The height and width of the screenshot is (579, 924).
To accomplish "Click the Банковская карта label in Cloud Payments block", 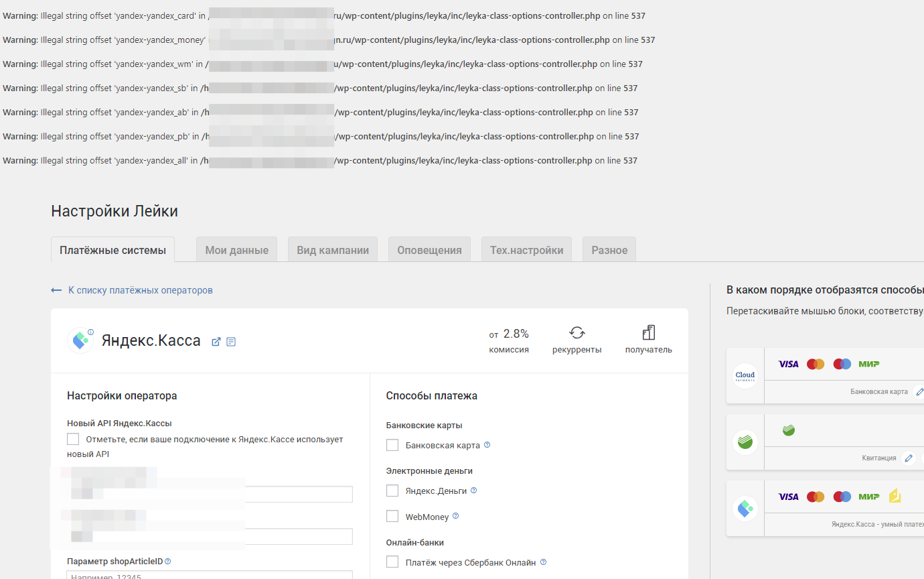I will click(879, 391).
